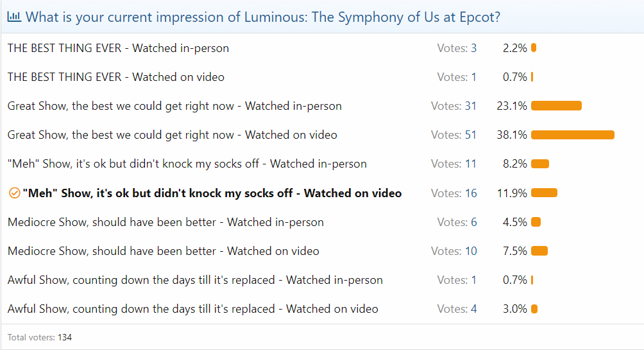Viewport: 644px width, 350px height.
Task: Open the "Votes: 3" voter list
Action: pos(457,48)
